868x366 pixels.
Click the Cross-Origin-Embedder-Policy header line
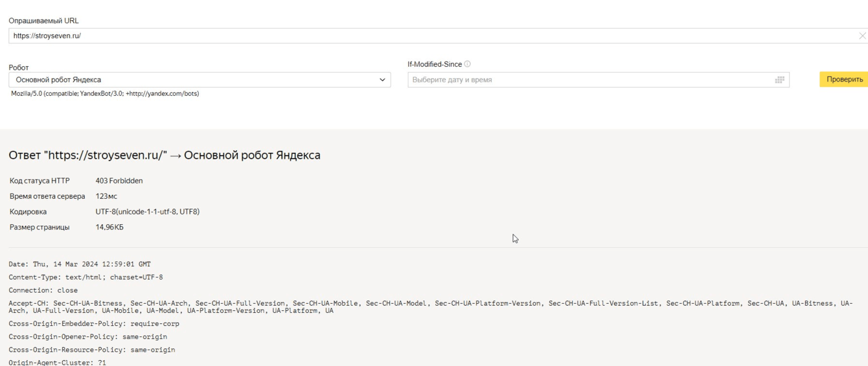[x=94, y=323]
